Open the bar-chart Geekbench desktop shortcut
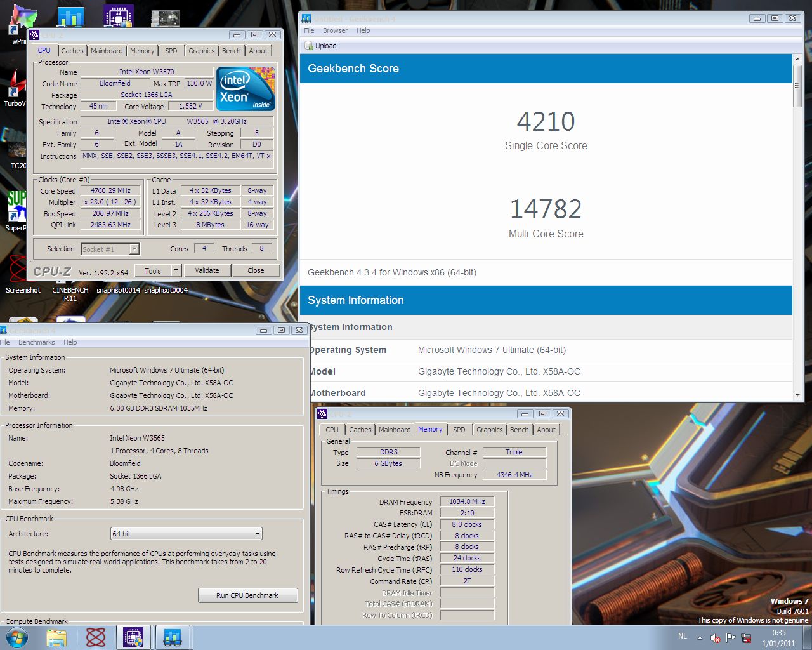Image resolution: width=812 pixels, height=650 pixels. coord(70,17)
